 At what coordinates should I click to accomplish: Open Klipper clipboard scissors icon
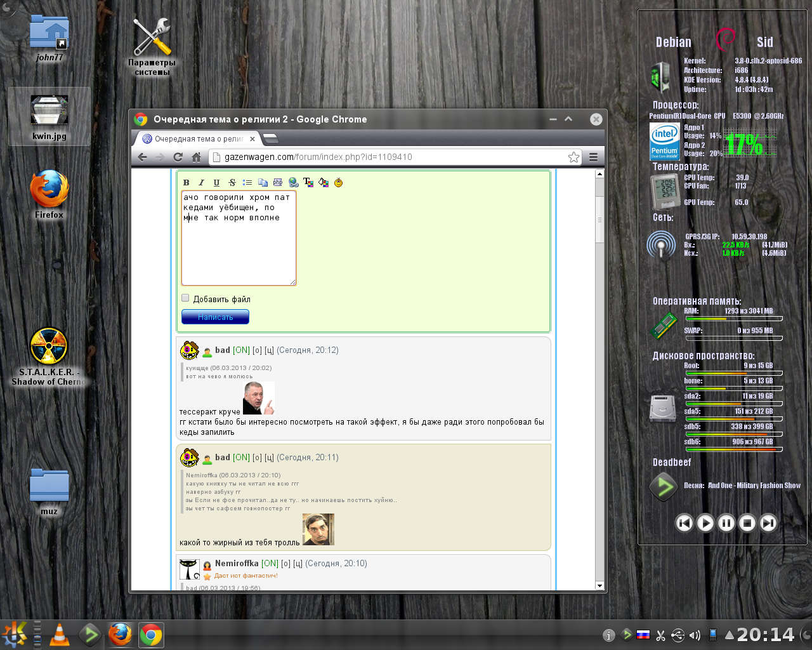(660, 635)
